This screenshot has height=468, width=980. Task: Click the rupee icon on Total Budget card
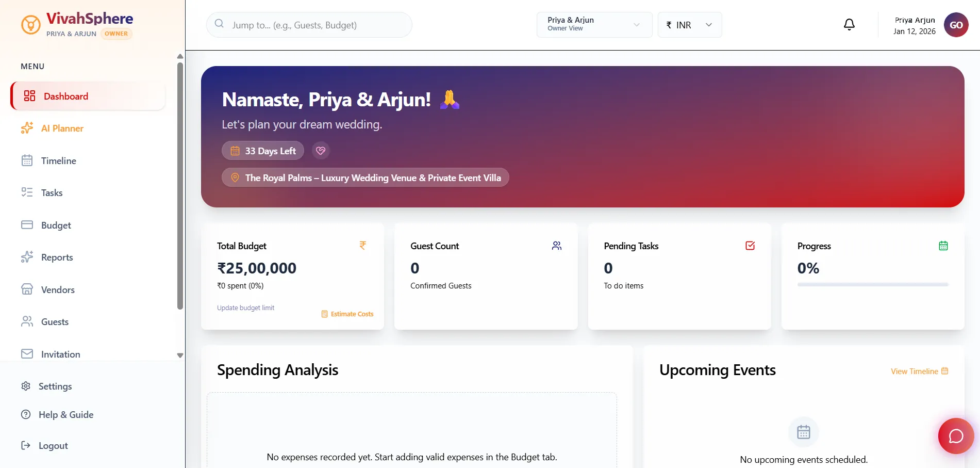coord(363,246)
